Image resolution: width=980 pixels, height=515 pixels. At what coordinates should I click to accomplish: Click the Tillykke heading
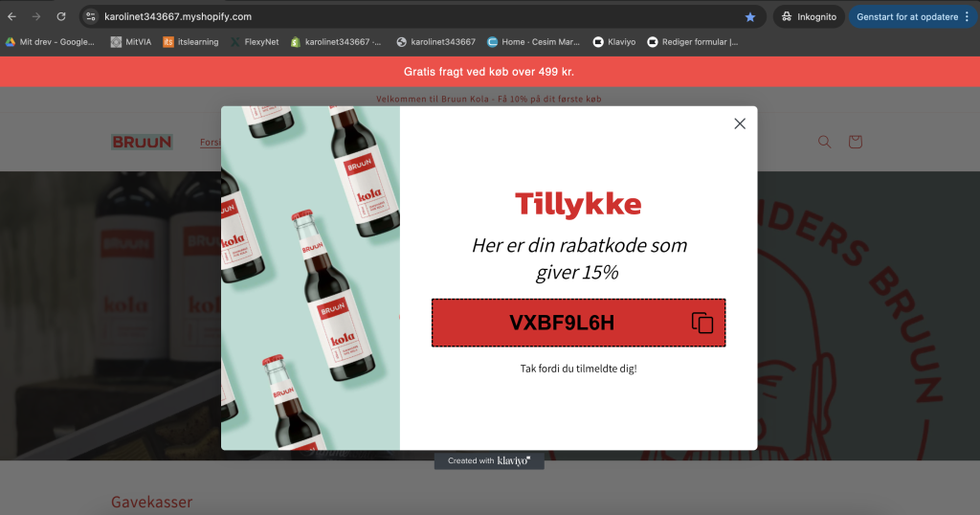tap(578, 204)
